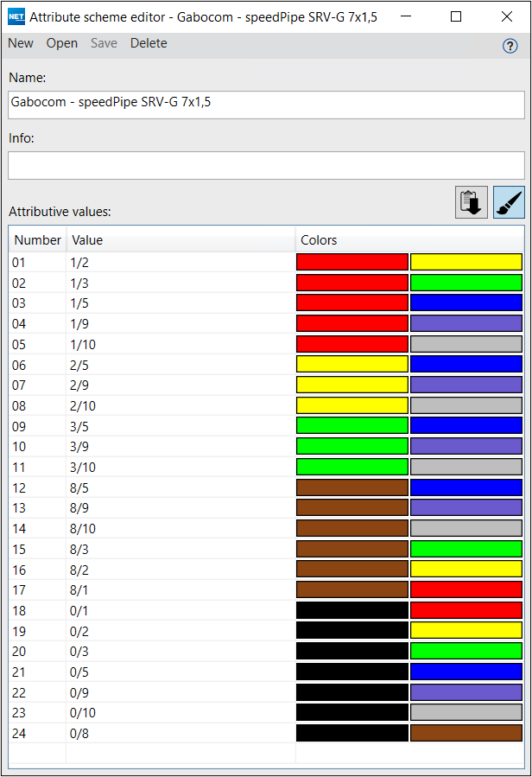The image size is (532, 777).
Task: Select value cell 8/1
Action: click(x=180, y=589)
